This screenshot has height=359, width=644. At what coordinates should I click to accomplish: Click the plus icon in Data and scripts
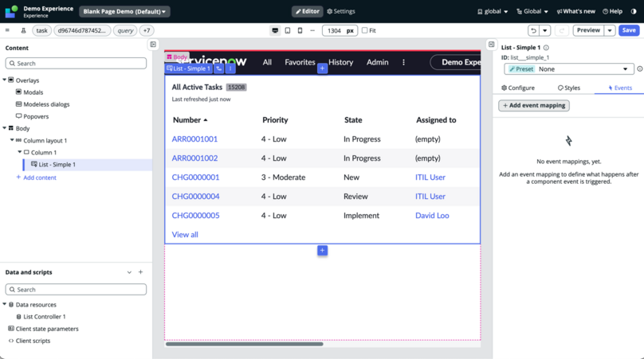(140, 272)
